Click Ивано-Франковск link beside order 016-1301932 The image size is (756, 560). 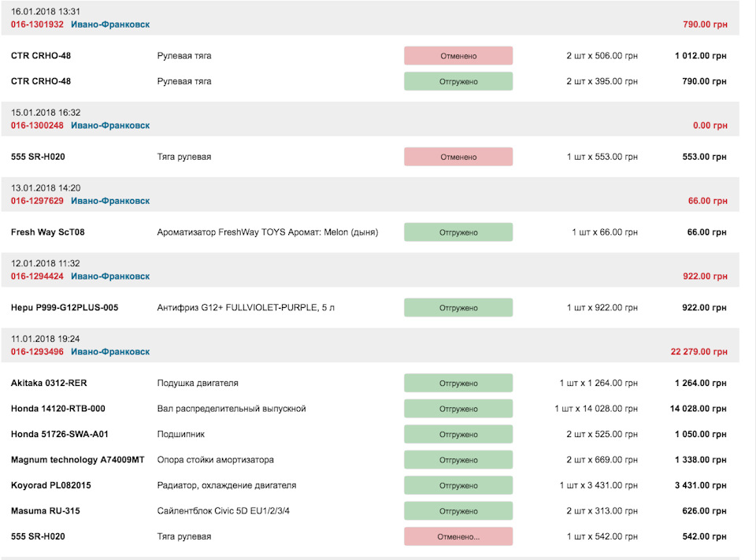click(110, 24)
